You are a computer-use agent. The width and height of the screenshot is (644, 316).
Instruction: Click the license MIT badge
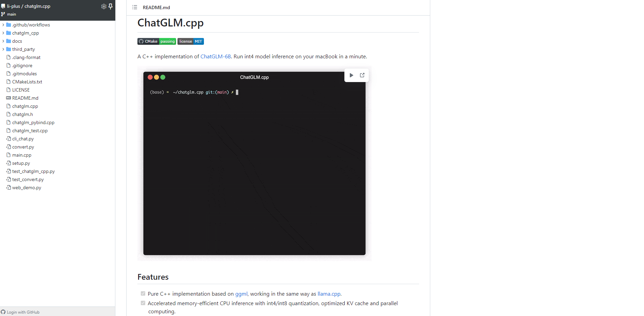coord(191,41)
